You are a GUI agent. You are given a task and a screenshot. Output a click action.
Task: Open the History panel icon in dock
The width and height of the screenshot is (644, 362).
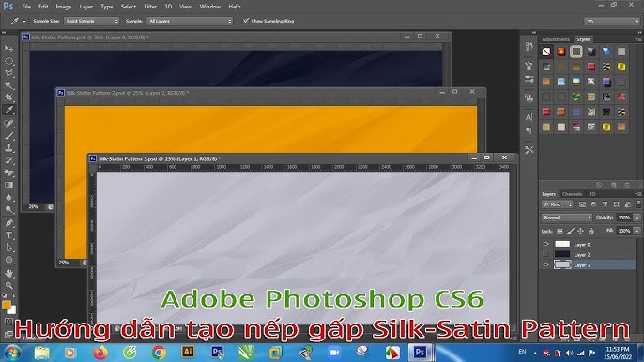point(529,47)
